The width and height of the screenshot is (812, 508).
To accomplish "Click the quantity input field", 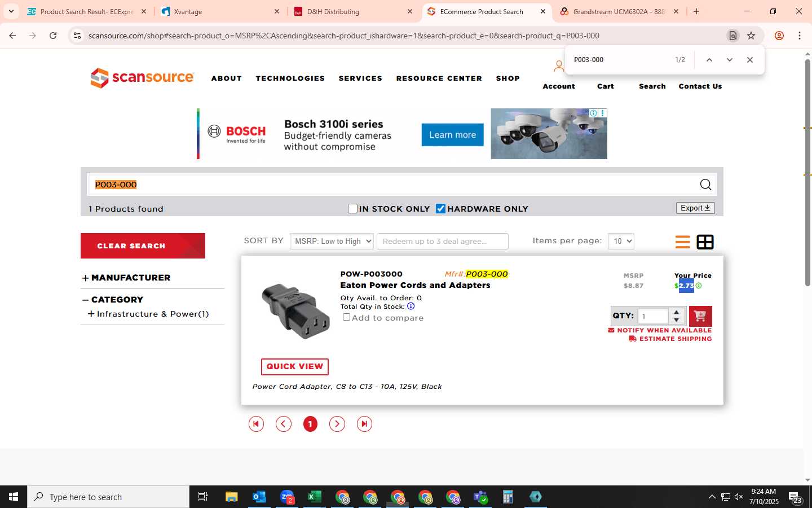I will pyautogui.click(x=653, y=316).
